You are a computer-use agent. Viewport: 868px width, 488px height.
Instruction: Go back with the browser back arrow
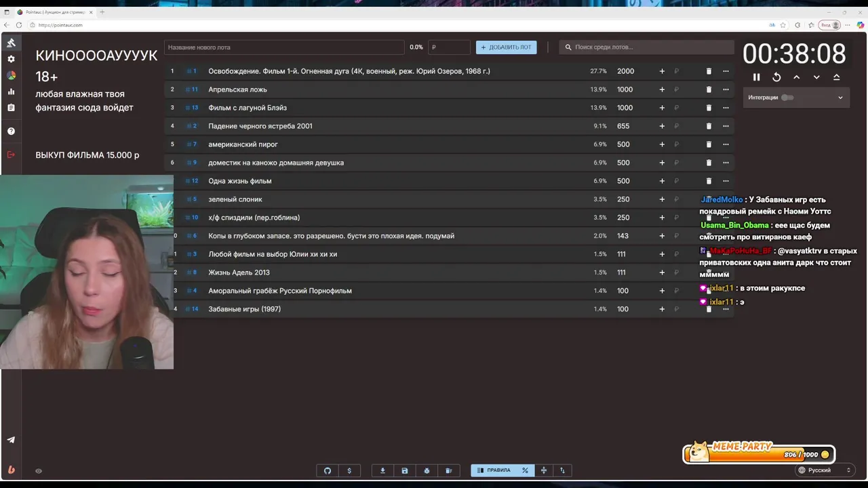7,25
